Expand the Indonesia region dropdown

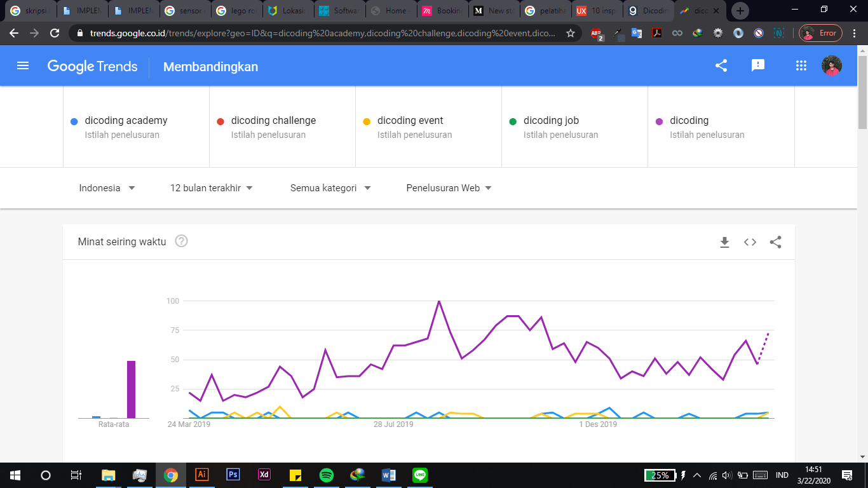107,188
